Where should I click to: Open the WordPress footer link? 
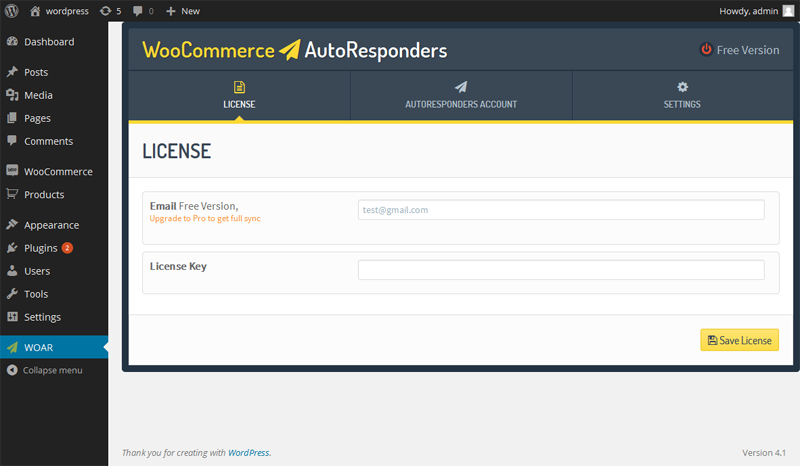click(x=248, y=453)
